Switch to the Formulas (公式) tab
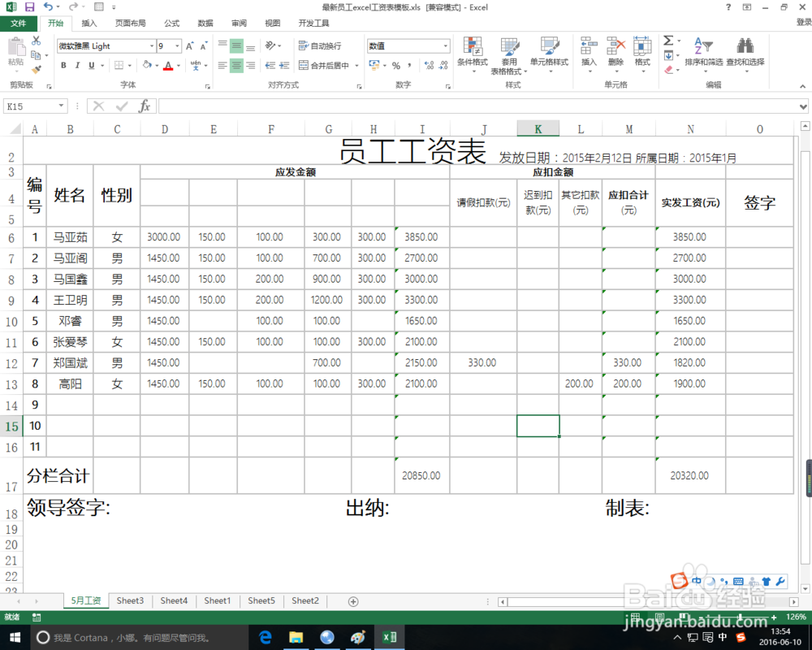The width and height of the screenshot is (812, 650). (x=171, y=24)
